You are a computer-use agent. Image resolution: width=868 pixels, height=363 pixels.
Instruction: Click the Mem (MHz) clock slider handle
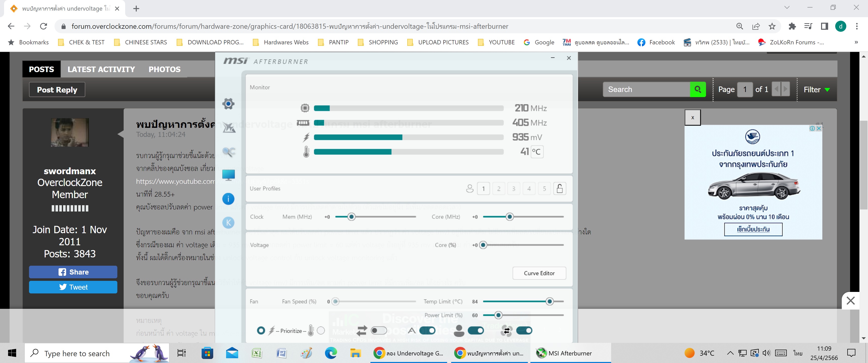pyautogui.click(x=351, y=217)
